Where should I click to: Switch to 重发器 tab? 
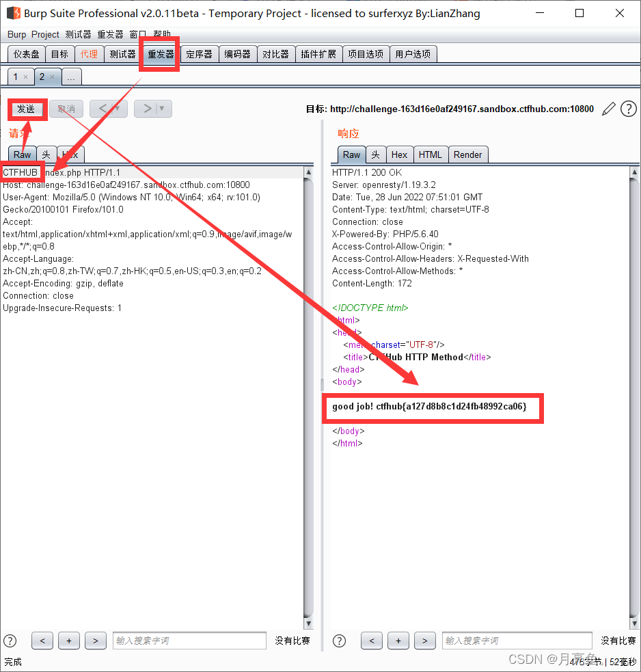click(x=161, y=54)
